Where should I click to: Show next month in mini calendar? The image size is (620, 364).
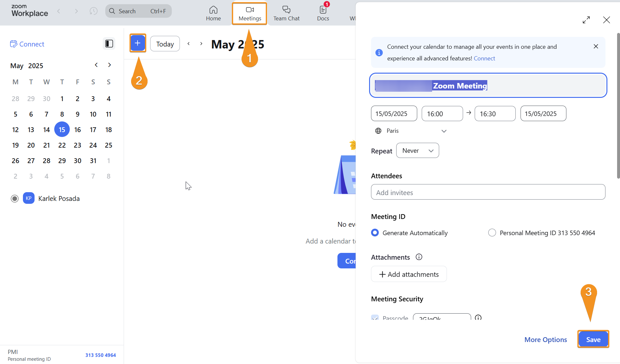109,65
